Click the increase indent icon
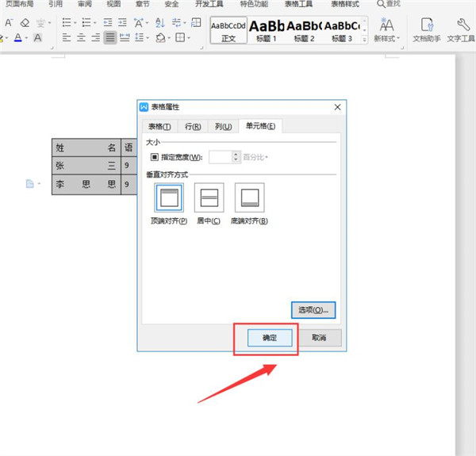 pyautogui.click(x=122, y=22)
